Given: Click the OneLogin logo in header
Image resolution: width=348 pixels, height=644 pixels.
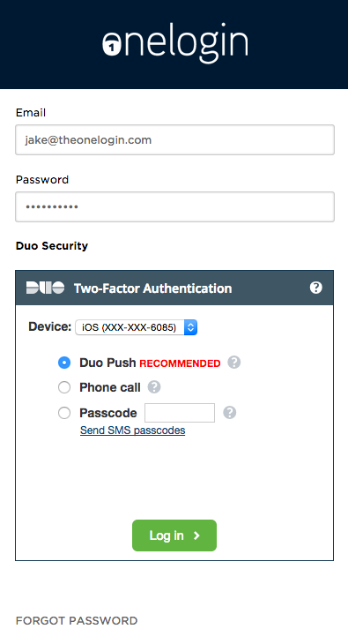Looking at the screenshot, I should pos(175,43).
